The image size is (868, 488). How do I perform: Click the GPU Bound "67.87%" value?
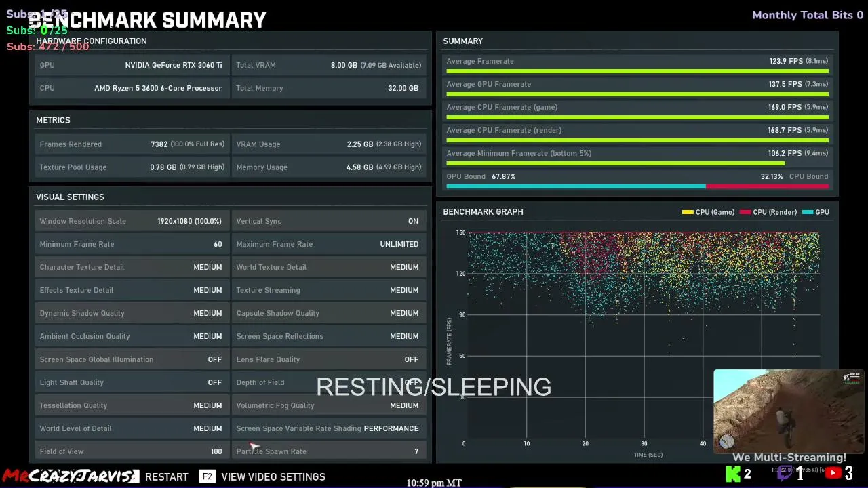pyautogui.click(x=504, y=176)
